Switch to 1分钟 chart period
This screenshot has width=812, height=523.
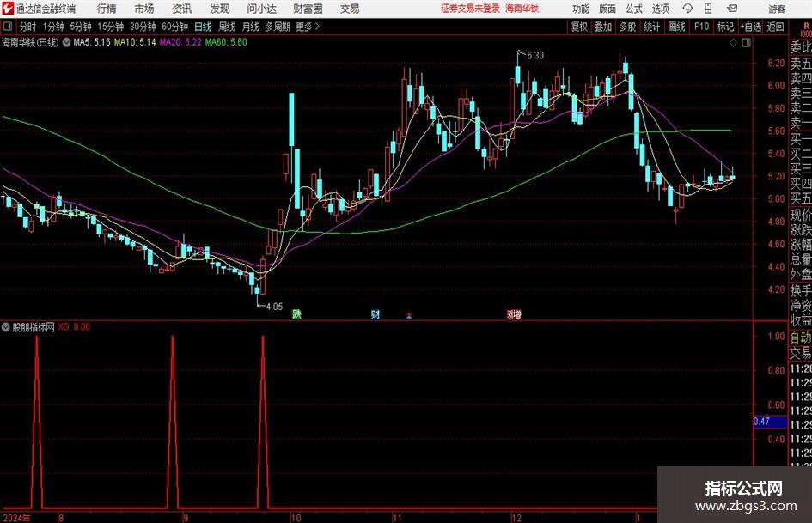(x=53, y=27)
